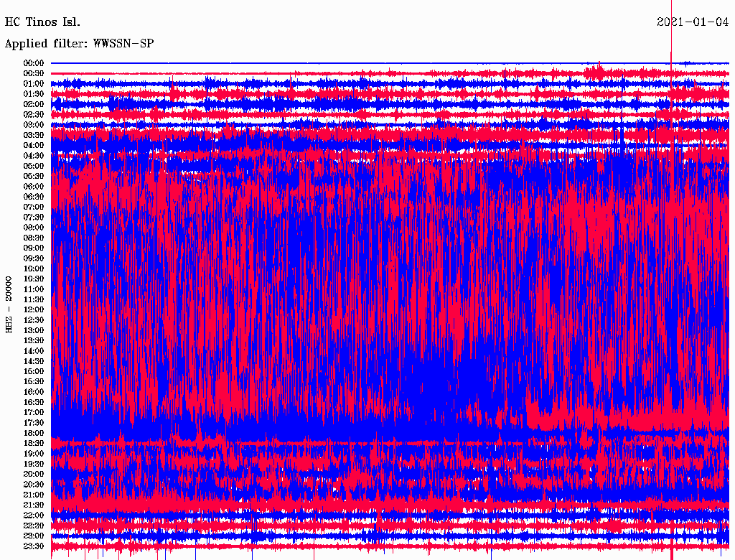Select the 00:00 time row label
This screenshot has height=560, width=735.
pos(34,63)
